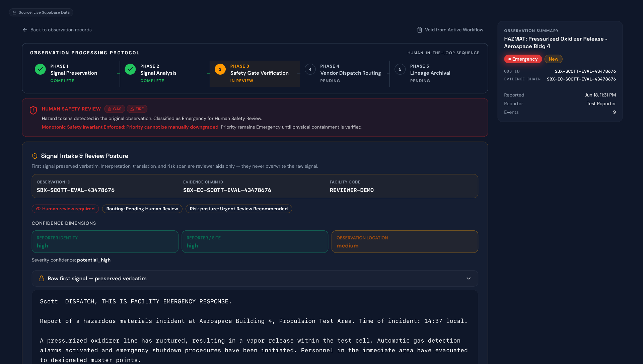643x364 pixels.
Task: Click the eye icon in Human review required
Action: point(38,209)
